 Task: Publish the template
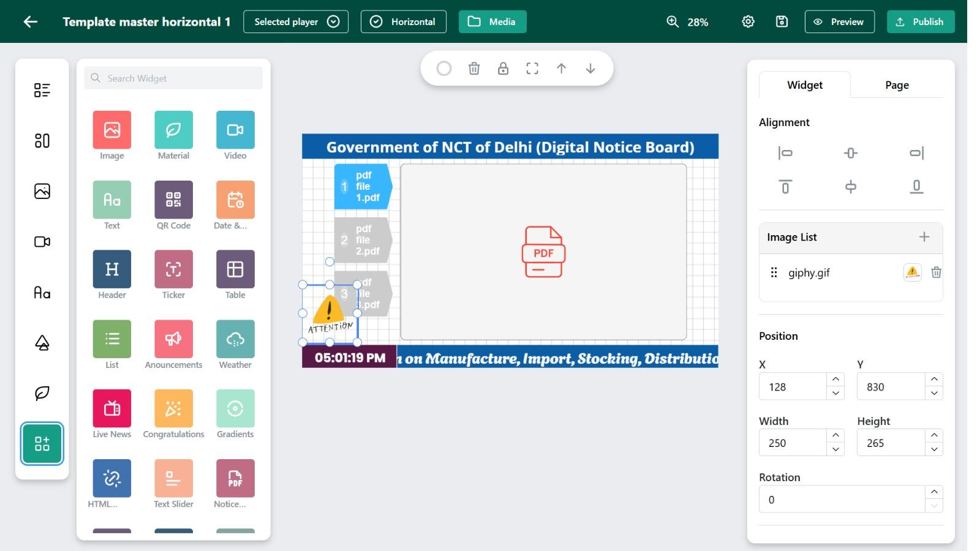[920, 21]
